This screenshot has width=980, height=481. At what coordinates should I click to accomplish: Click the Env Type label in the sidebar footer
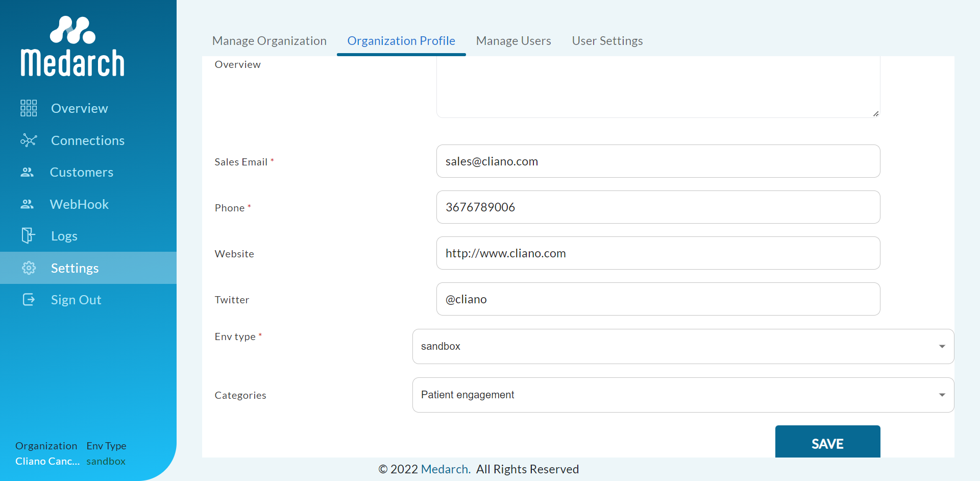(x=106, y=446)
